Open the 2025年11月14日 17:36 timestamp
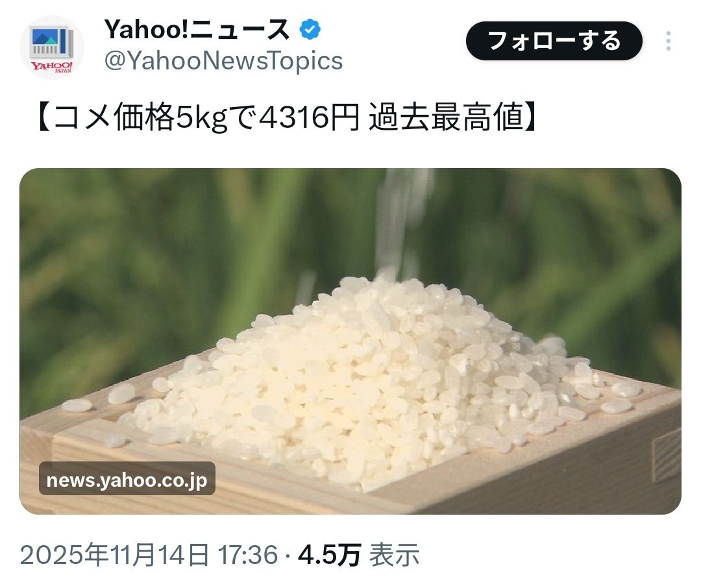 pos(149,554)
